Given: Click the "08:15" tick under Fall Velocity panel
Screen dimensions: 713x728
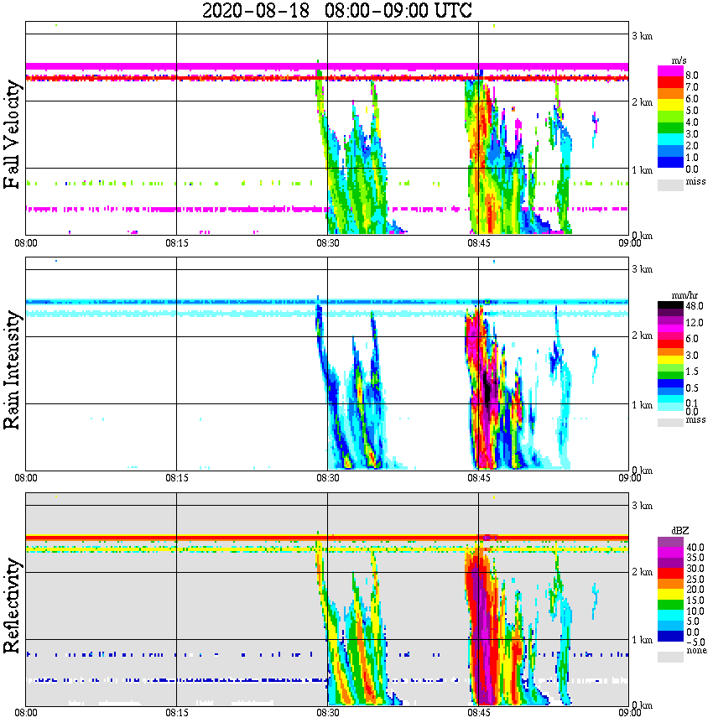Looking at the screenshot, I should tap(176, 243).
